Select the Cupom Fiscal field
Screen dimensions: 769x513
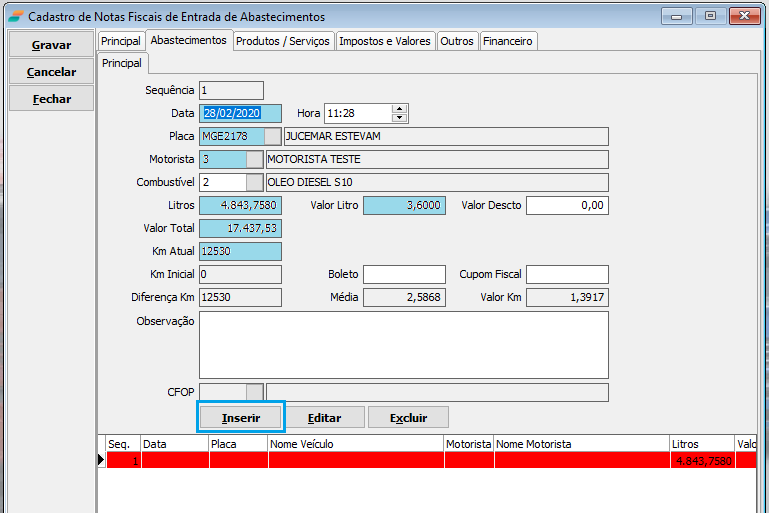(567, 274)
